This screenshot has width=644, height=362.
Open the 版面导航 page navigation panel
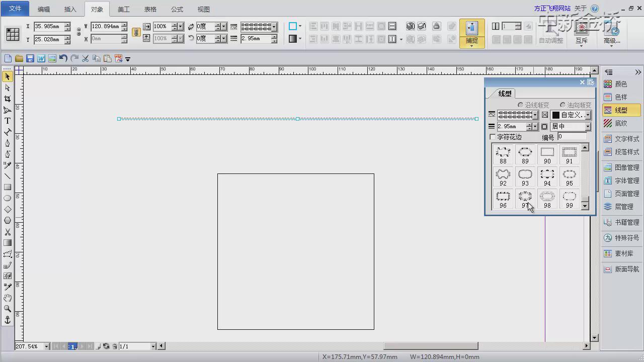click(621, 269)
